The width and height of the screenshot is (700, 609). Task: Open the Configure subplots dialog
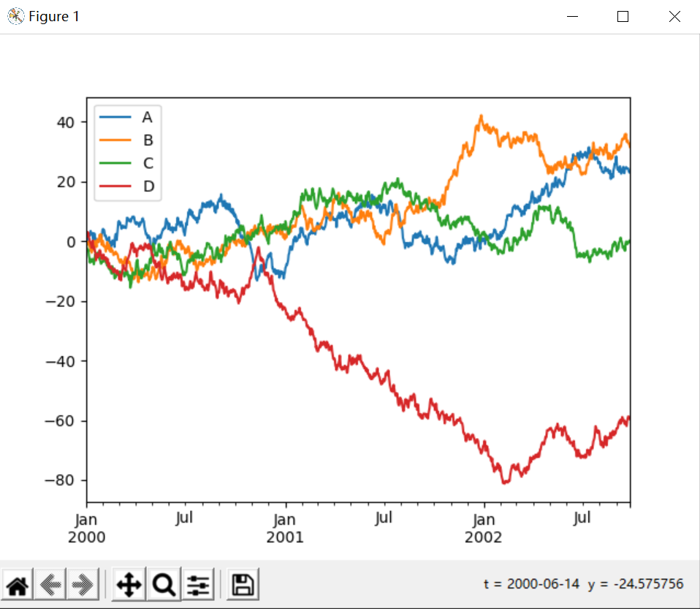[x=198, y=584]
